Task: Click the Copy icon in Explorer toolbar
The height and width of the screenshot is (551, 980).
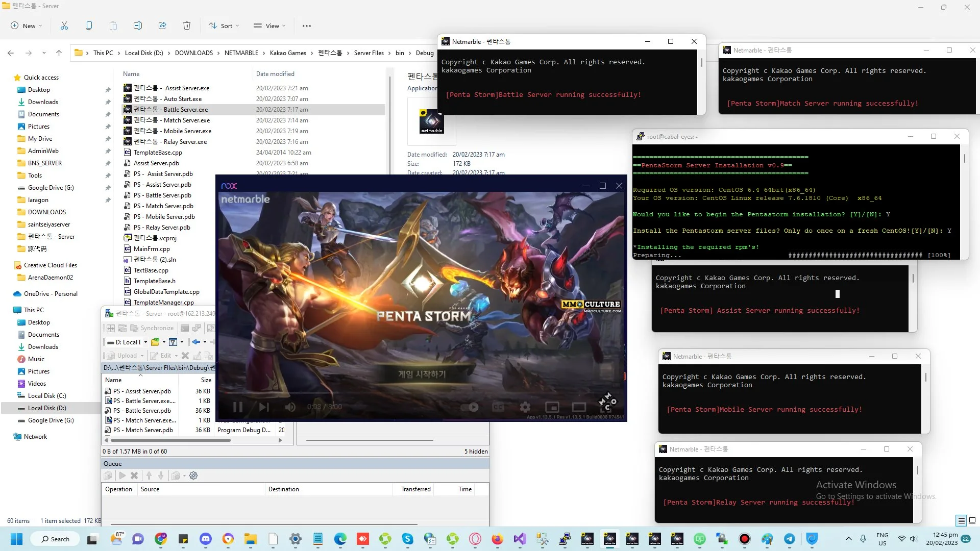Action: click(89, 26)
